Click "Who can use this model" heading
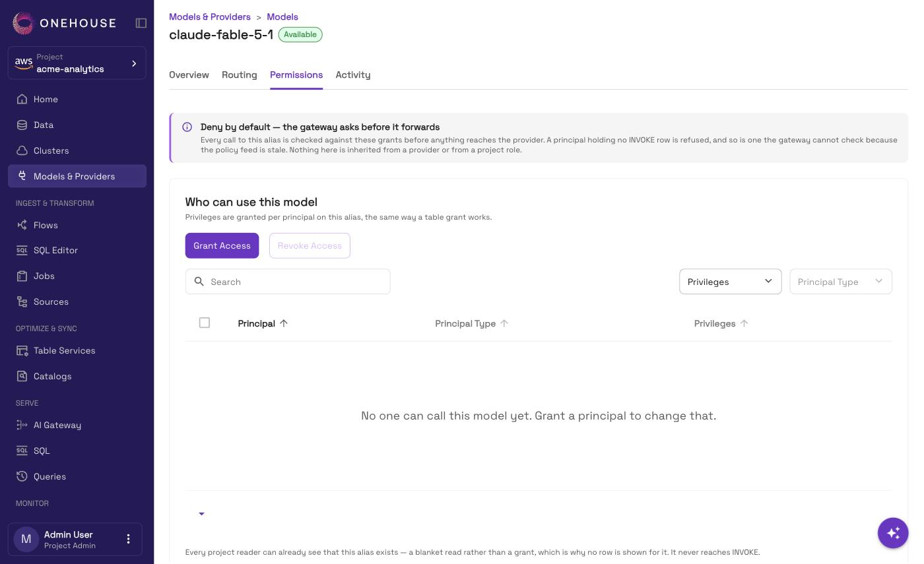Screen dimensions: 924x564 pos(251,202)
